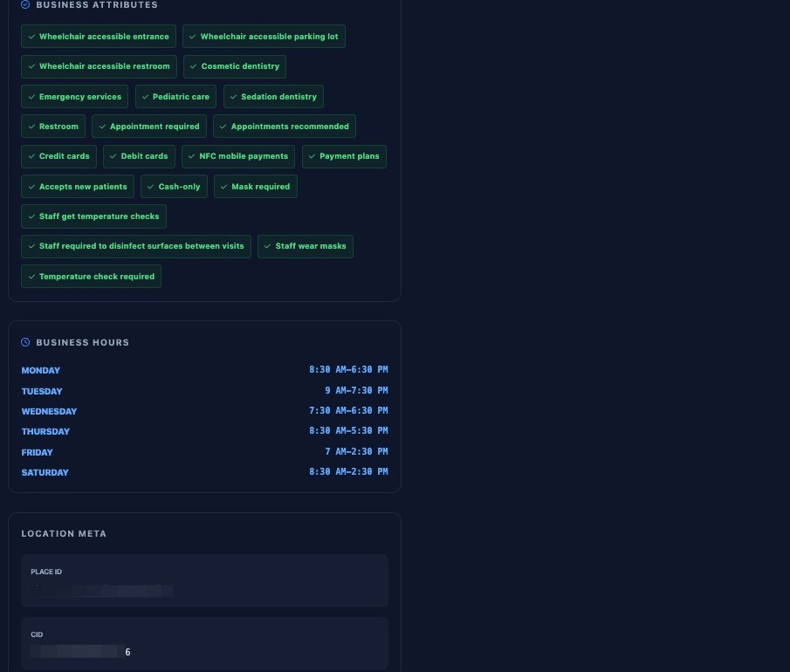The height and width of the screenshot is (672, 790).
Task: Click Thursday hours 8:30 AM–5:30 PM
Action: (x=348, y=431)
